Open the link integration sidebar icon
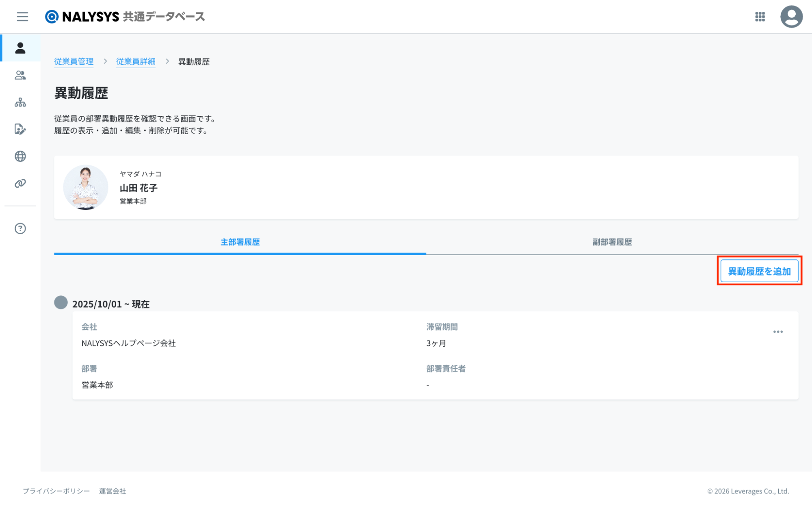Image resolution: width=812 pixels, height=508 pixels. [x=20, y=183]
